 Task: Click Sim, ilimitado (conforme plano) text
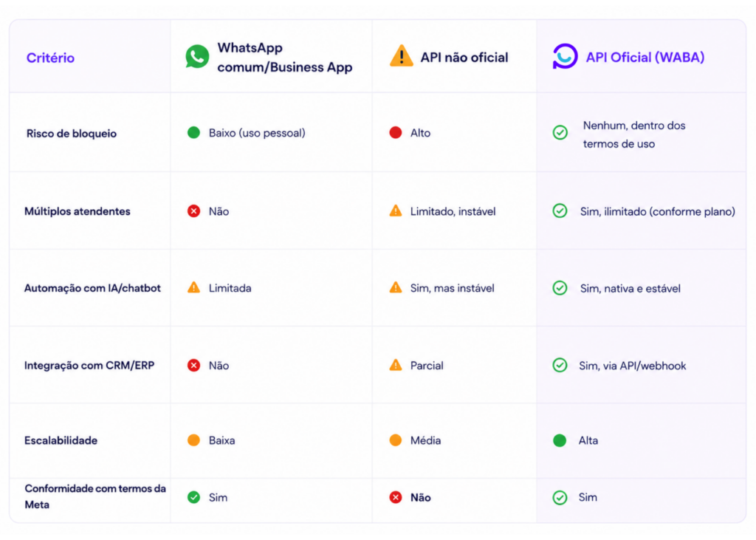tap(658, 211)
